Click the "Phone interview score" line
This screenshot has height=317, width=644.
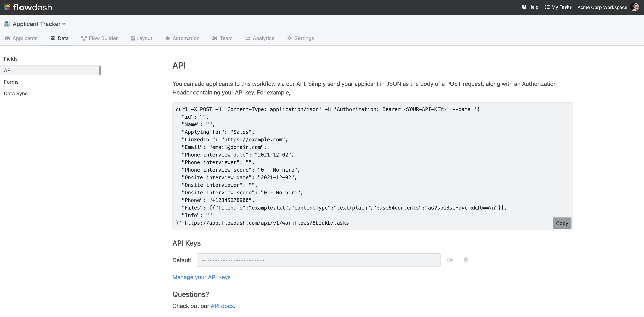click(241, 170)
